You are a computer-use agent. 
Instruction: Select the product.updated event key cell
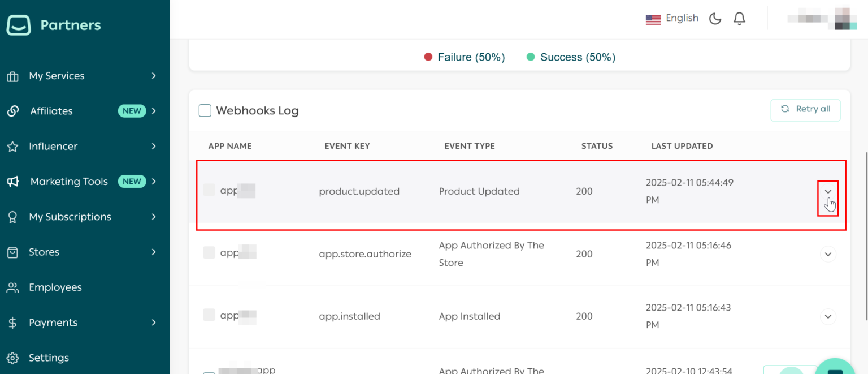pos(359,191)
